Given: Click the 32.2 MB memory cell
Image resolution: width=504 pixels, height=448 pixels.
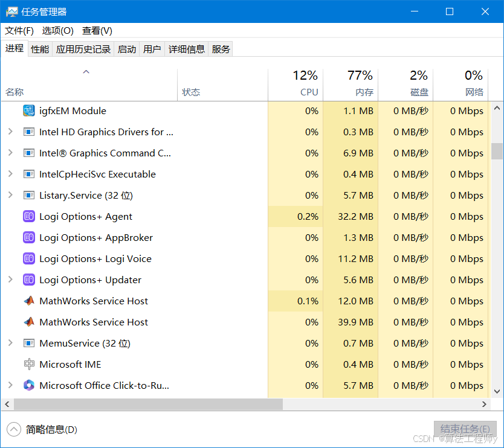Looking at the screenshot, I should 351,217.
